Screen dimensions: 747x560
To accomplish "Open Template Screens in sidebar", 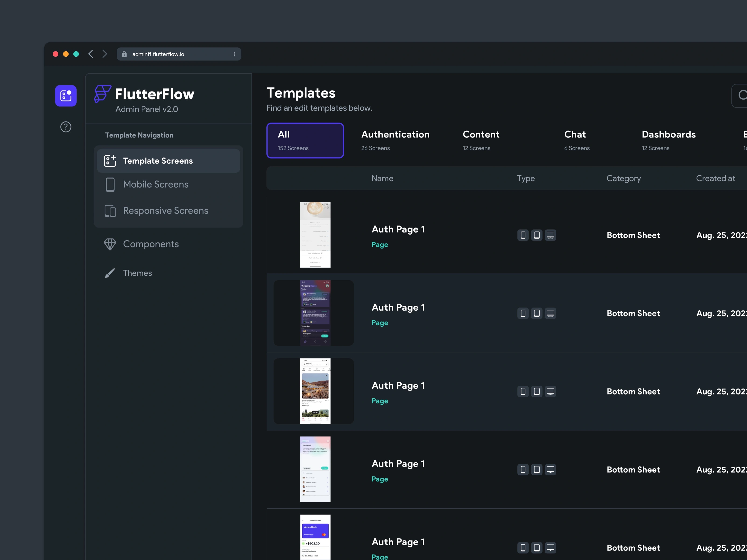I will pyautogui.click(x=169, y=161).
